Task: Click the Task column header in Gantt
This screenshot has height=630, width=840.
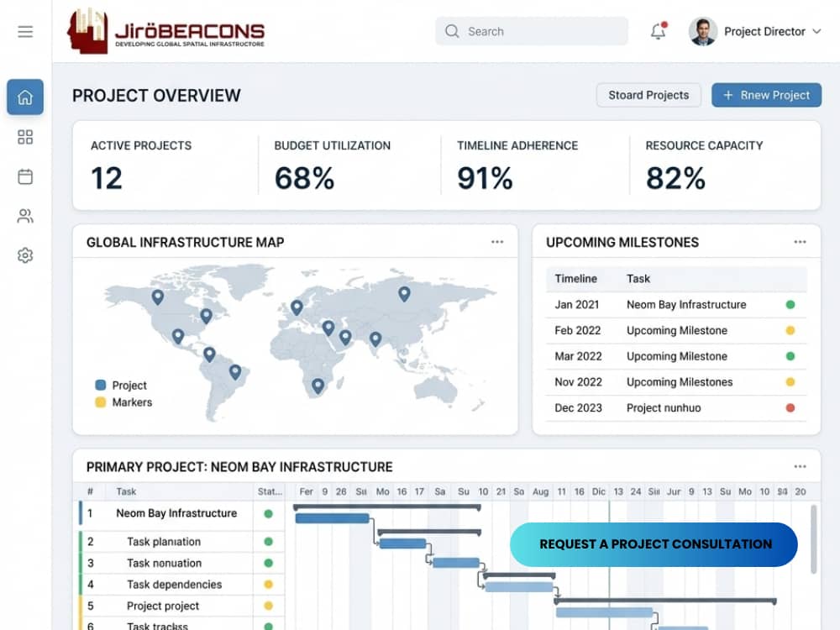Action: pos(127,491)
